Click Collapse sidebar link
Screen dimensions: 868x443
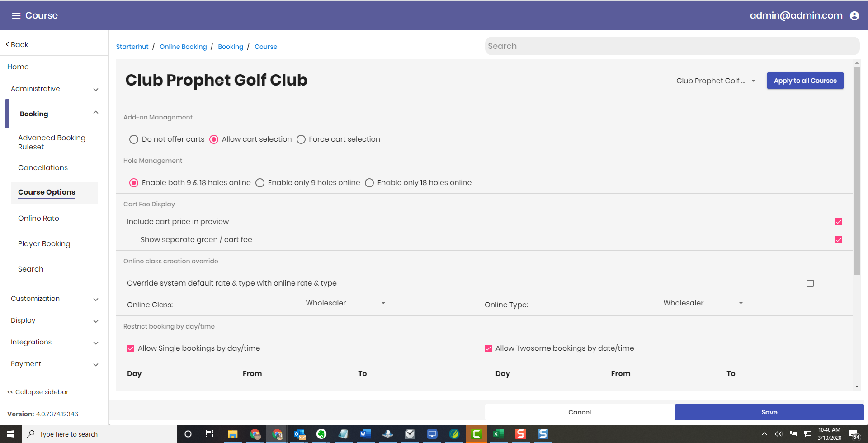click(38, 392)
